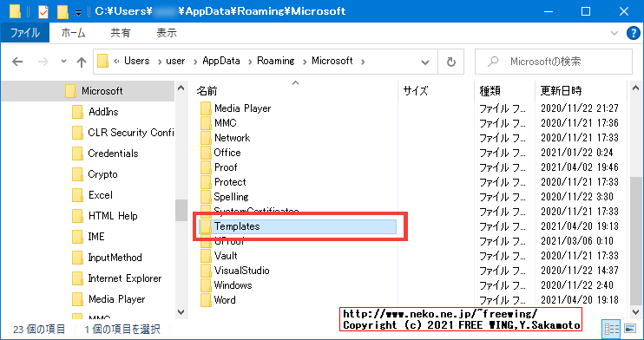Select the Windows folder icon

tap(206, 286)
